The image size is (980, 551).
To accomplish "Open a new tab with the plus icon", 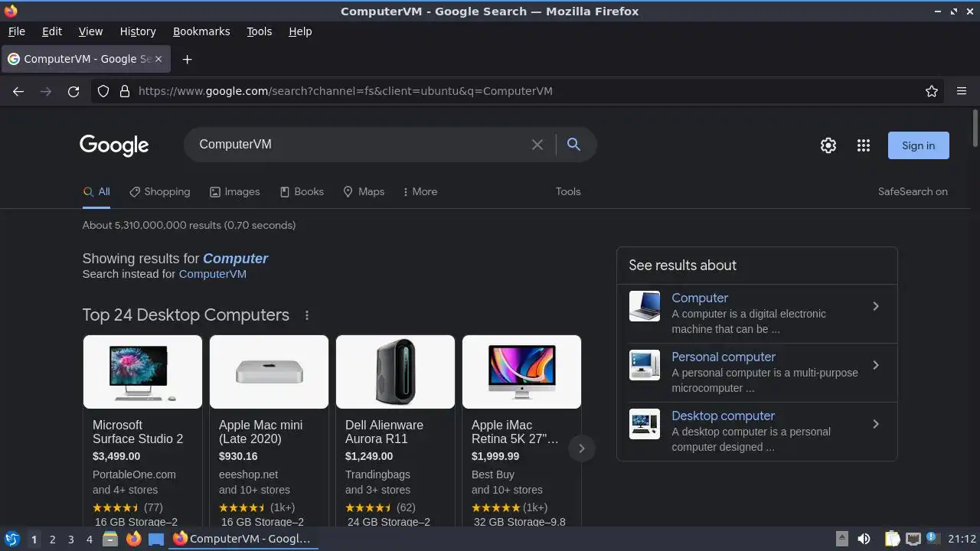I will pyautogui.click(x=187, y=59).
